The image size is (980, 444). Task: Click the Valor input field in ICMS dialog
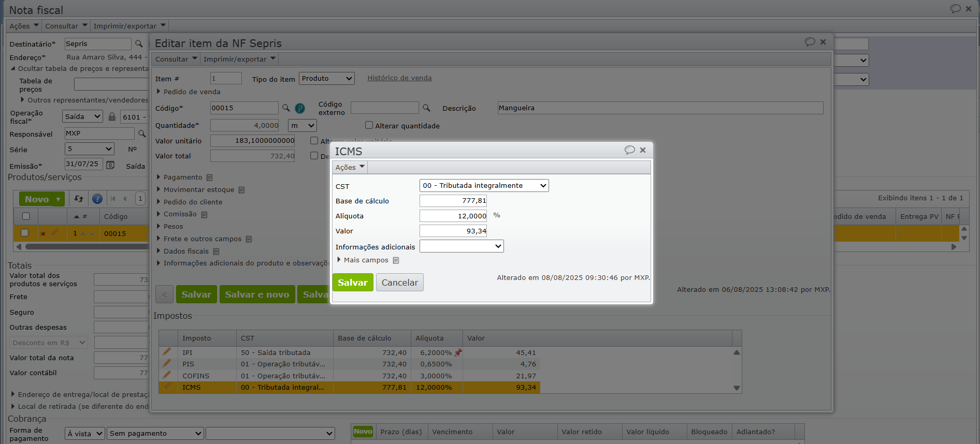(453, 231)
